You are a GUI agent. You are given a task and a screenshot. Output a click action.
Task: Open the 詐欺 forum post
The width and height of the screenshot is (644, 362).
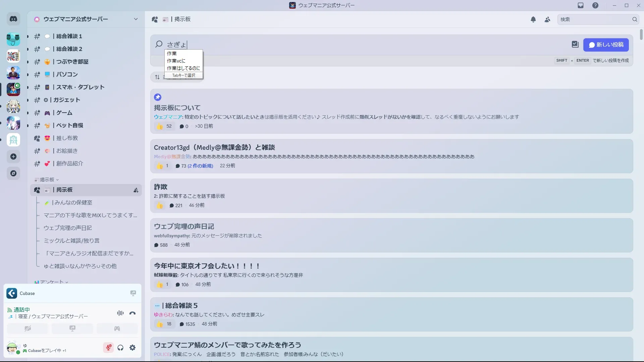tap(161, 187)
